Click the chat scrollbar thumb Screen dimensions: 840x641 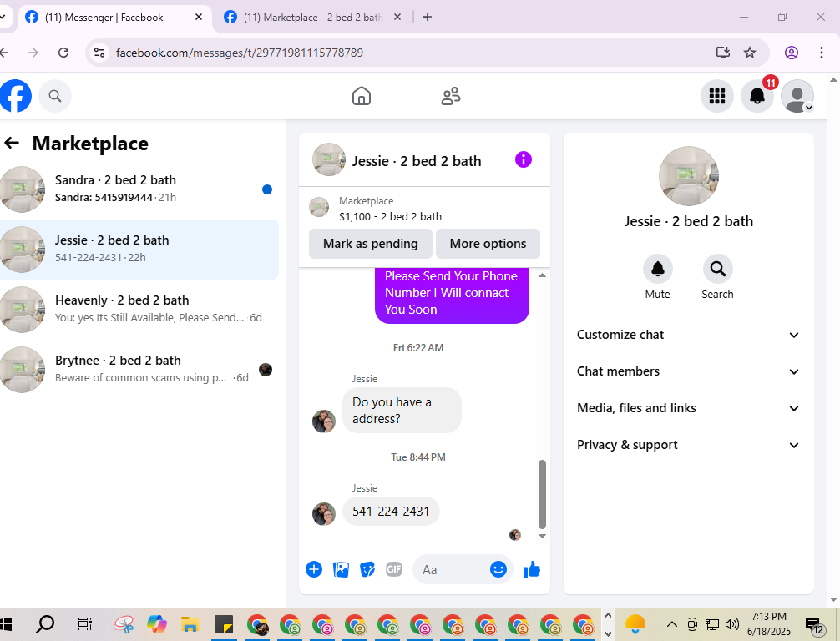[x=542, y=494]
